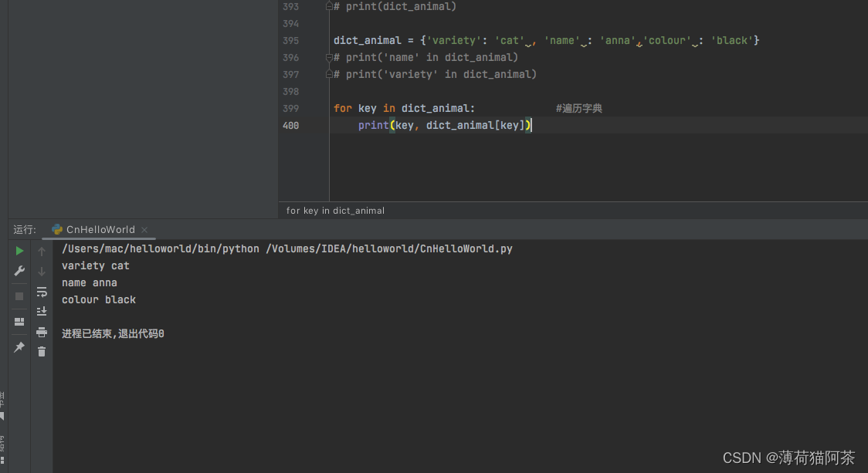Screen dimensions: 868x473
Task: Enable scroll to end in console
Action: pos(42,310)
